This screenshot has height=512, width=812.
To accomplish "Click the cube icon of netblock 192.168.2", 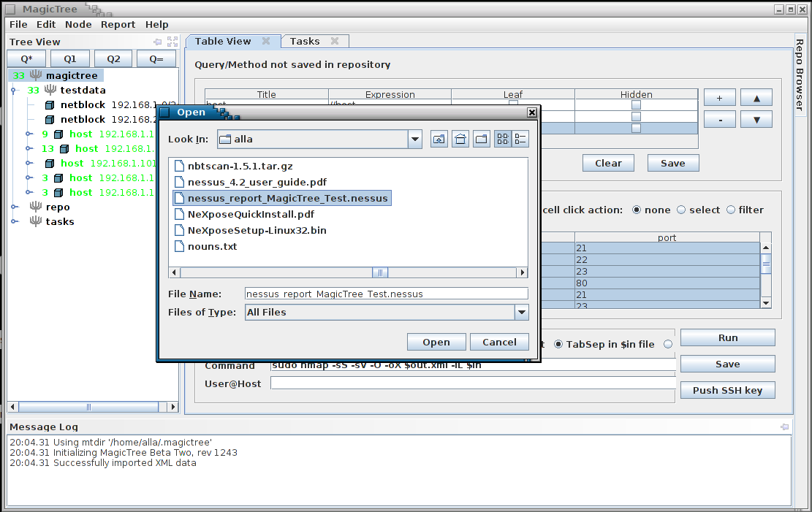I will [x=50, y=120].
